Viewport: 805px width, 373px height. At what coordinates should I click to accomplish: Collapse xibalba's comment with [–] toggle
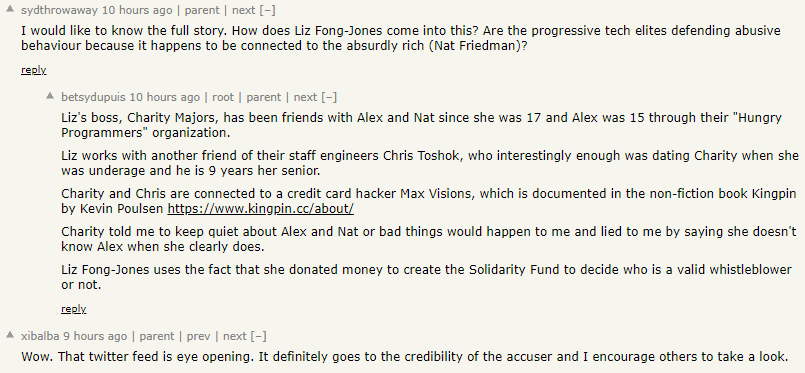[259, 337]
